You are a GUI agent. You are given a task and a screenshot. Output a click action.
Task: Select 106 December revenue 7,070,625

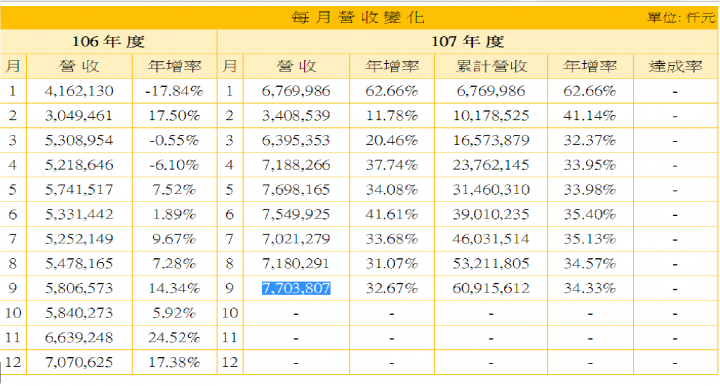point(79,363)
